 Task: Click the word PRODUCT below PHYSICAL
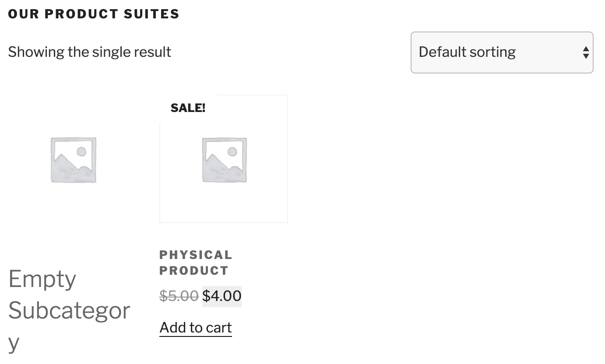tap(194, 271)
